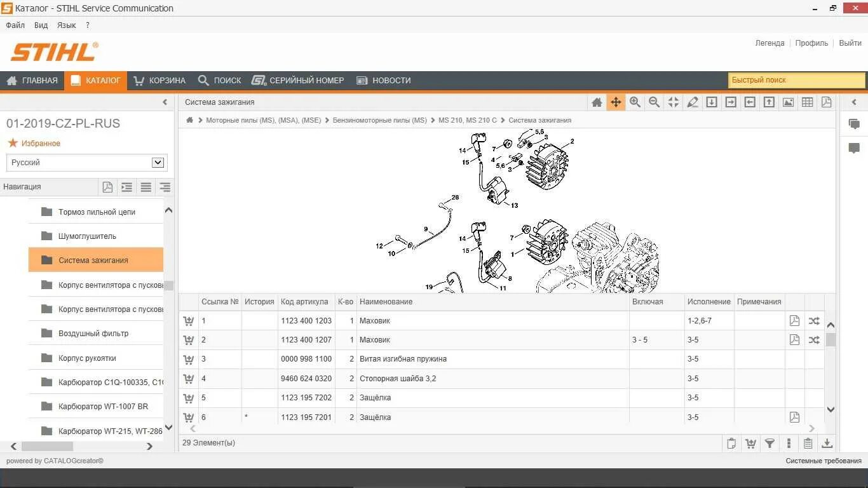Switch to the КОРЗИНА tab
This screenshot has width=868, height=488.
point(159,81)
